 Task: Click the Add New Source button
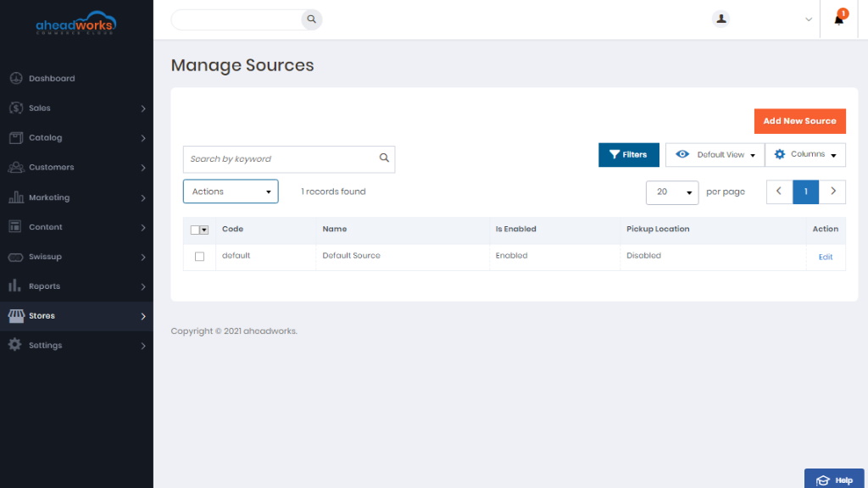[800, 121]
